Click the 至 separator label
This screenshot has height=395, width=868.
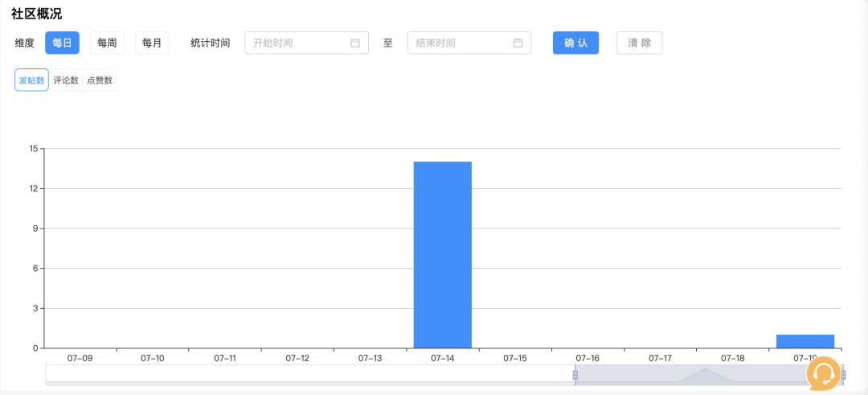(388, 43)
